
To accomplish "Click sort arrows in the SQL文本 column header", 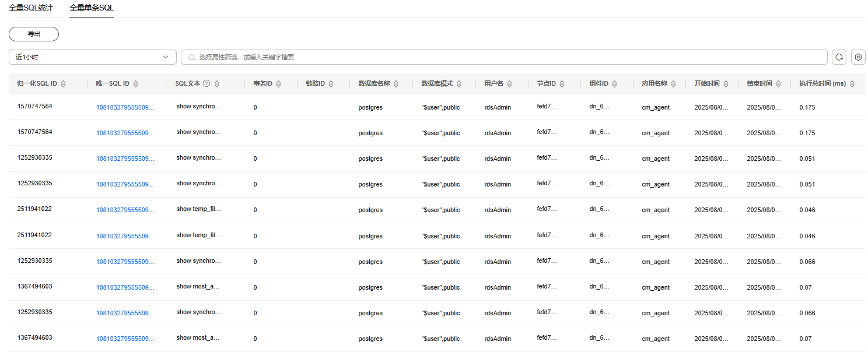I will pos(217,84).
